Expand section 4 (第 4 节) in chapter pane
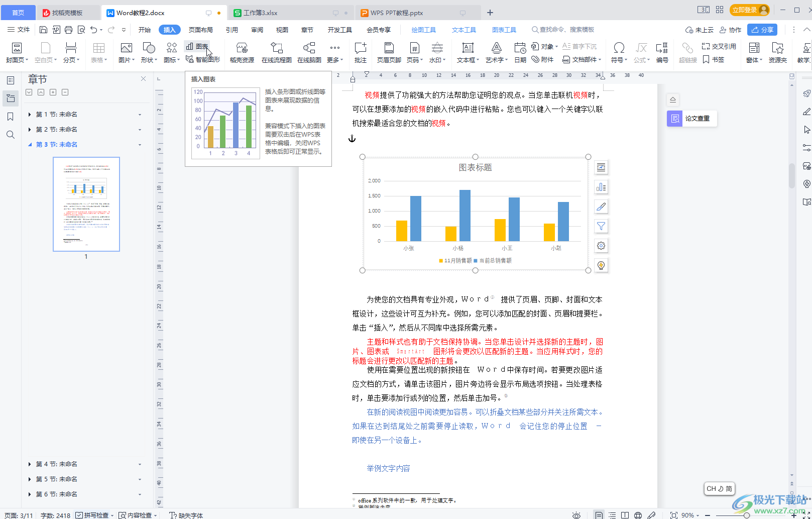The width and height of the screenshot is (812, 519). [30, 464]
